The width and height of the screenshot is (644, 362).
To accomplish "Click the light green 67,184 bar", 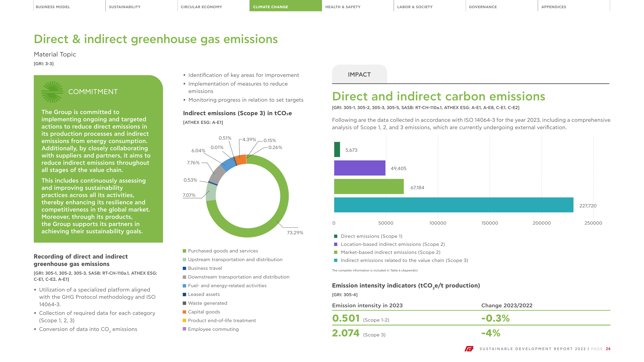I will pos(369,186).
